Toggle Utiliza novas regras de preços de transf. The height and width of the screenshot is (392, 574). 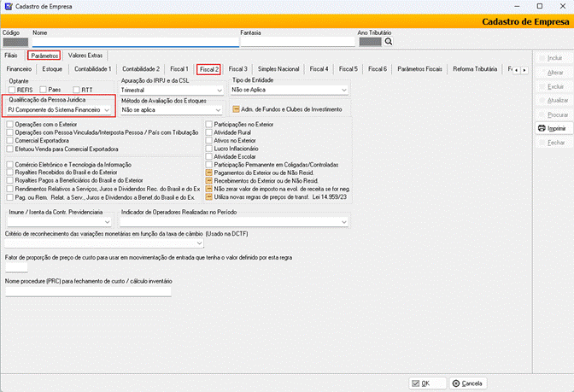(208, 197)
